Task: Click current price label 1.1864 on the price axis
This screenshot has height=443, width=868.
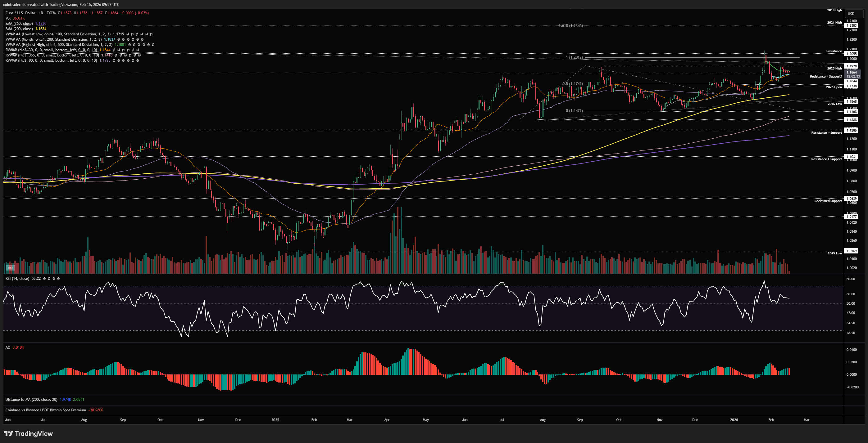Action: pyautogui.click(x=852, y=72)
